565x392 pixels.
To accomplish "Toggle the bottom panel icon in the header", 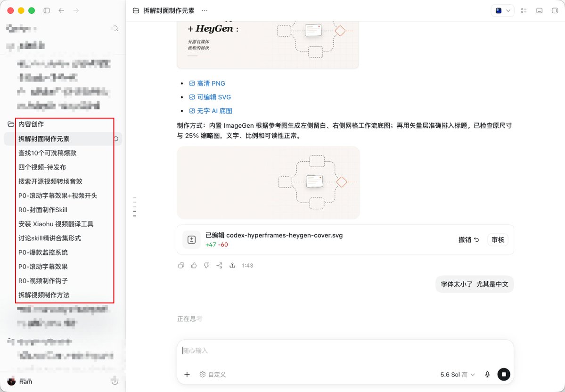I will [x=540, y=10].
